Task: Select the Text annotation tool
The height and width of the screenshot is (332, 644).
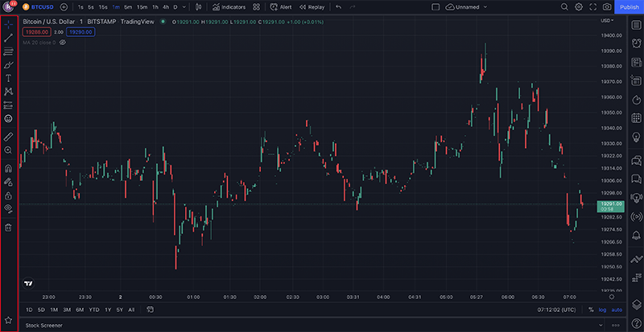Action: tap(9, 79)
